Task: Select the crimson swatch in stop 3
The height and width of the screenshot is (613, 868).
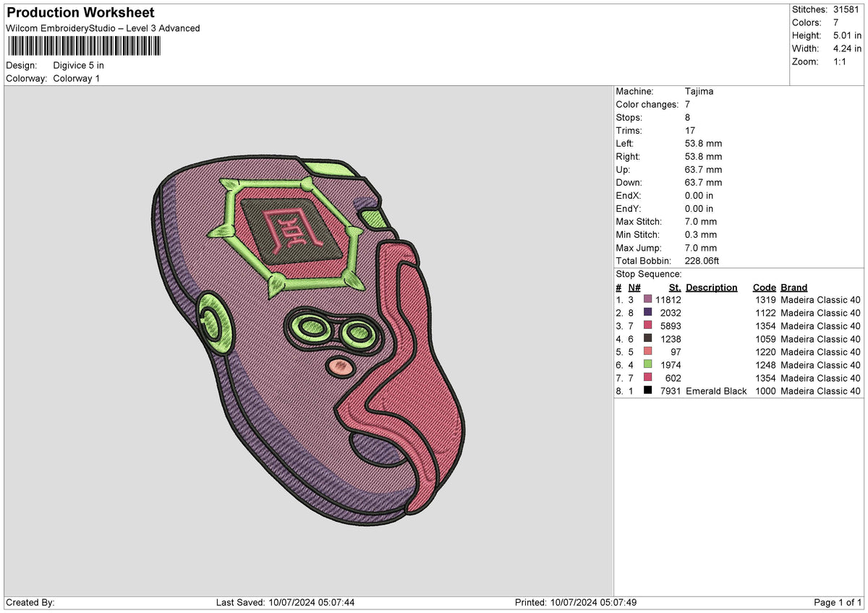Action: point(647,326)
